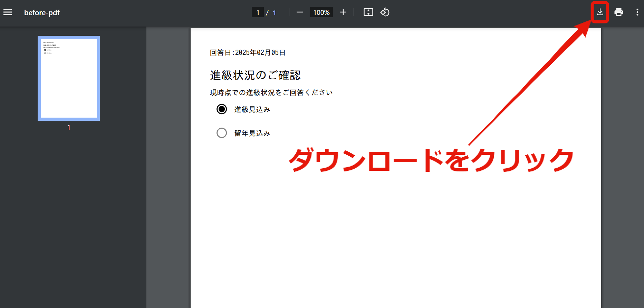Rotate the document counterclockwise
The image size is (644, 308).
[x=385, y=12]
